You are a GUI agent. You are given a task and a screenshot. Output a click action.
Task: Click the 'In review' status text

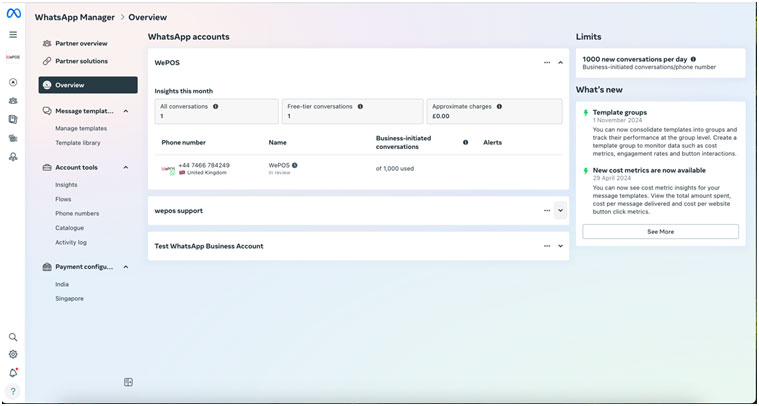279,173
